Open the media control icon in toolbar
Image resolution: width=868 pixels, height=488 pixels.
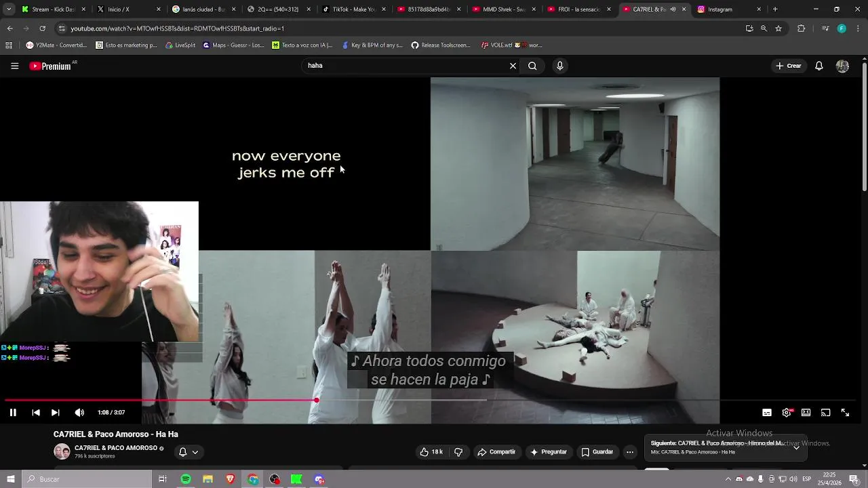pos(825,28)
